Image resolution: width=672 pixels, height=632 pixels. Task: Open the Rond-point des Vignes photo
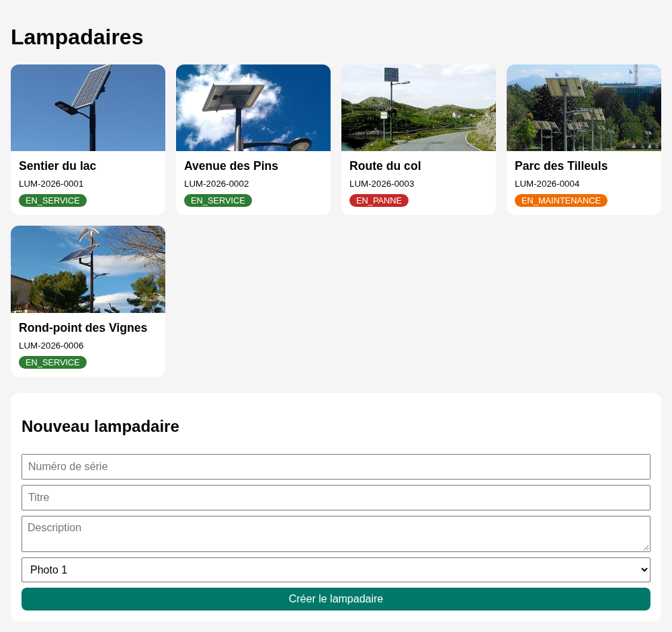(88, 269)
